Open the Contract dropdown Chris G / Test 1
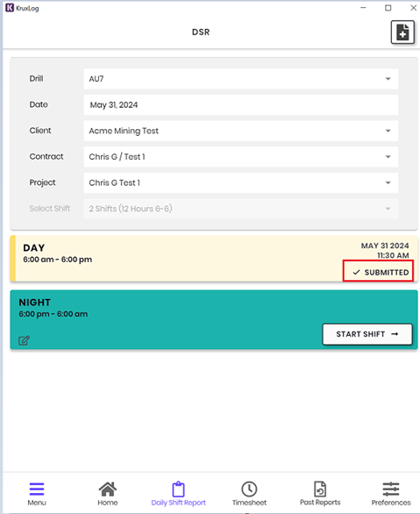The width and height of the screenshot is (420, 514). (241, 157)
